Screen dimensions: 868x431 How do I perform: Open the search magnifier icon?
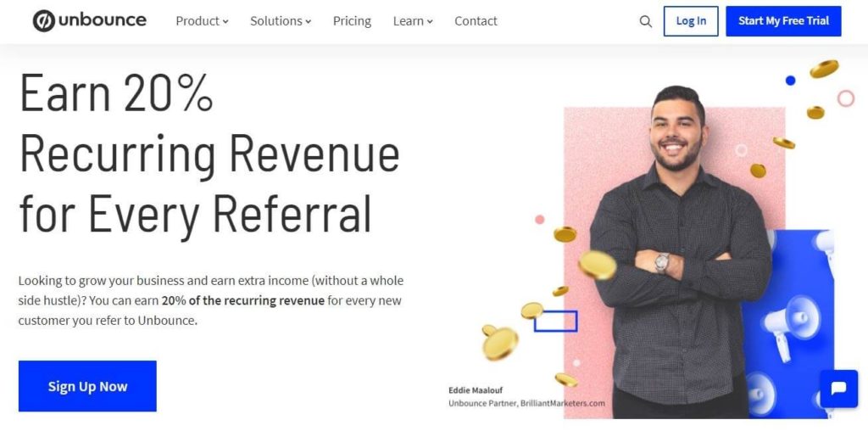(645, 21)
